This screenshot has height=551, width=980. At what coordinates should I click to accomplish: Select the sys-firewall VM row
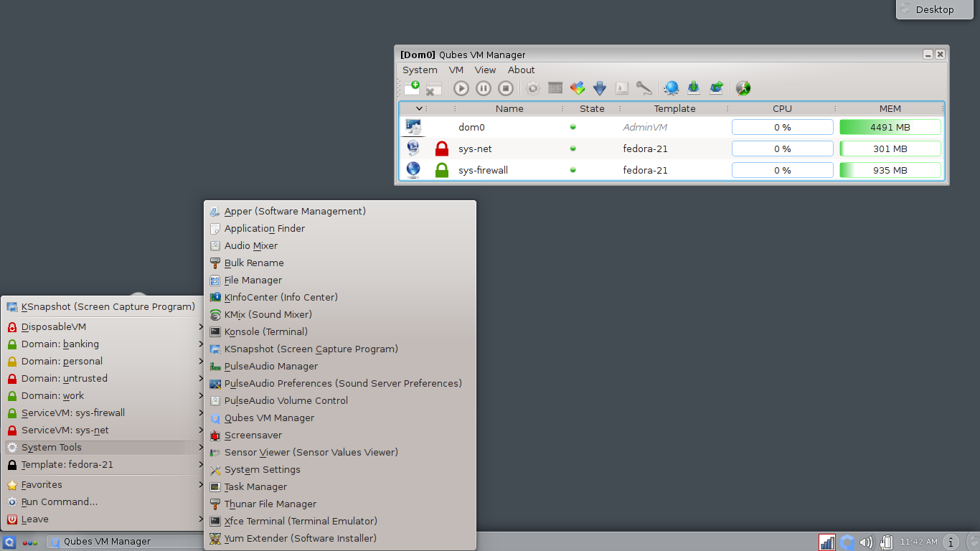[672, 170]
